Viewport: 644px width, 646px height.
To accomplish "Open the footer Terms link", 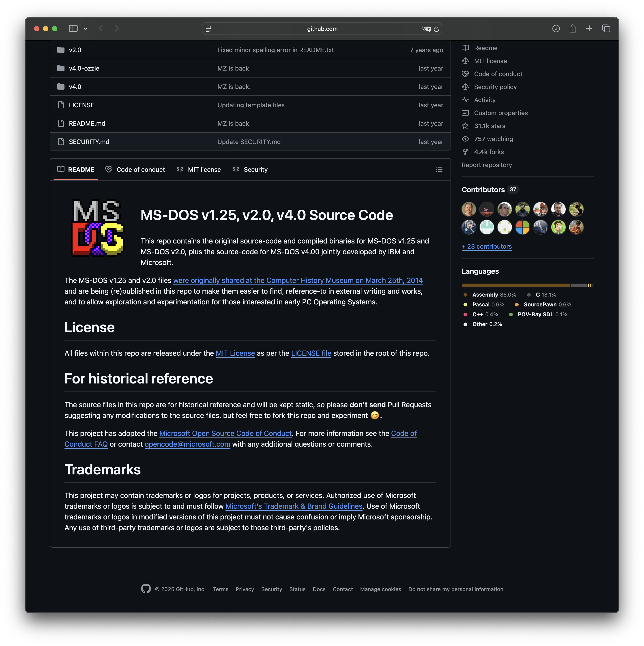I will [x=221, y=590].
